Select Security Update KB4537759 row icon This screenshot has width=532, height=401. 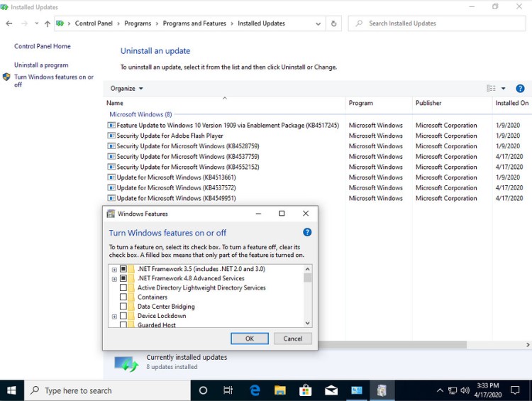point(111,157)
